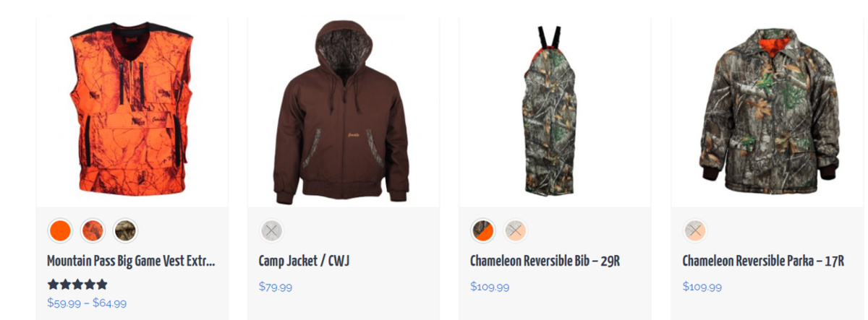Viewport: 868px width, 320px height.
Task: View the camo parka product image
Action: tap(767, 112)
